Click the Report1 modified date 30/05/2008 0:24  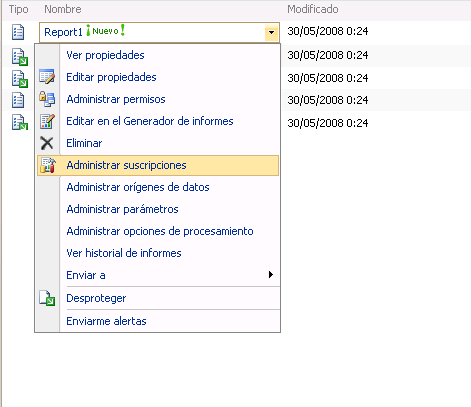[328, 31]
